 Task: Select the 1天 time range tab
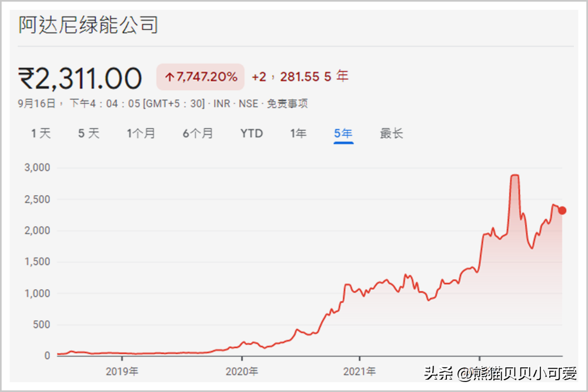coord(41,133)
